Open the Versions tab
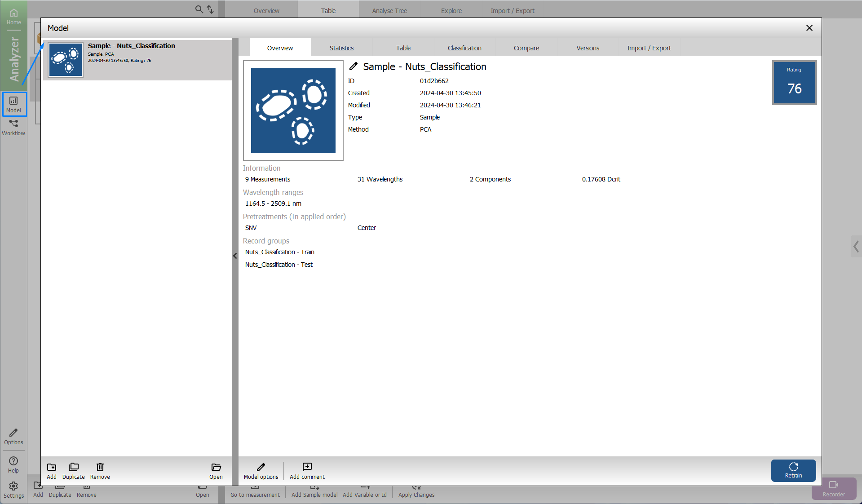 [x=588, y=48]
